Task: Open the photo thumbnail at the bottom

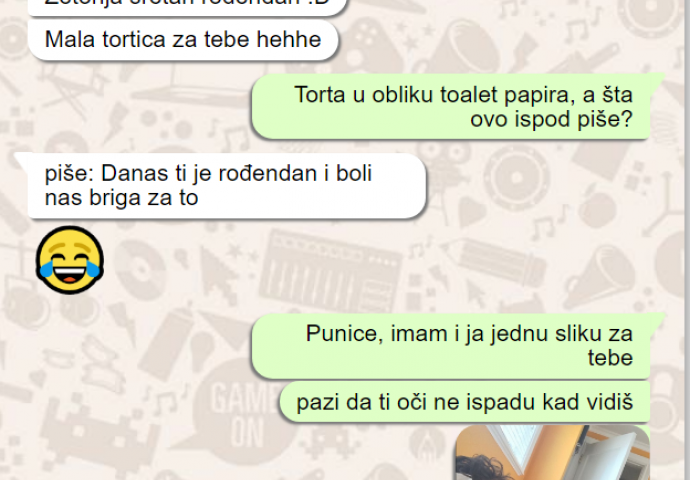Action: [x=552, y=452]
